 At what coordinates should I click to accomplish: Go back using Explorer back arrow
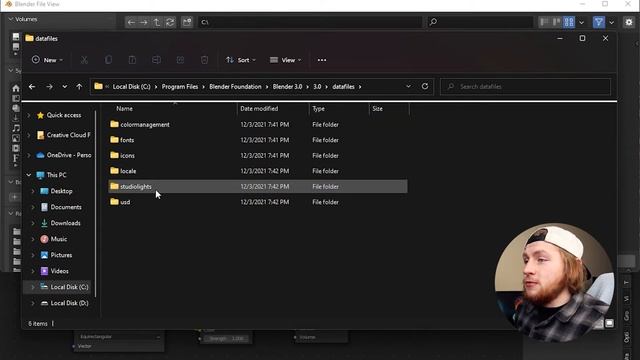[32, 87]
